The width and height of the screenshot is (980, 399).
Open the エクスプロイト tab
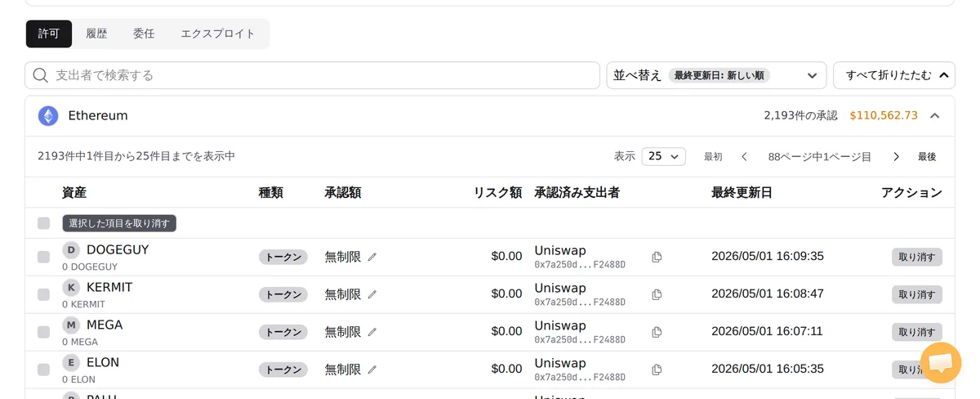pyautogui.click(x=218, y=34)
